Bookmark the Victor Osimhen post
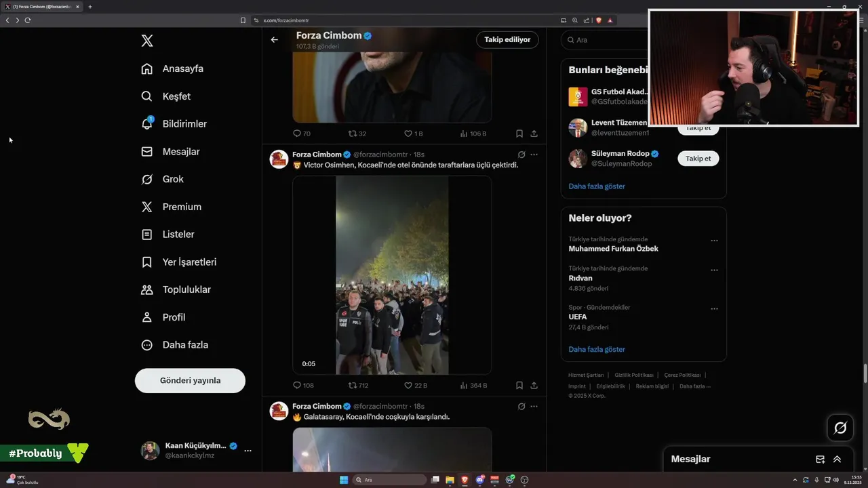This screenshot has height=488, width=868. [519, 385]
